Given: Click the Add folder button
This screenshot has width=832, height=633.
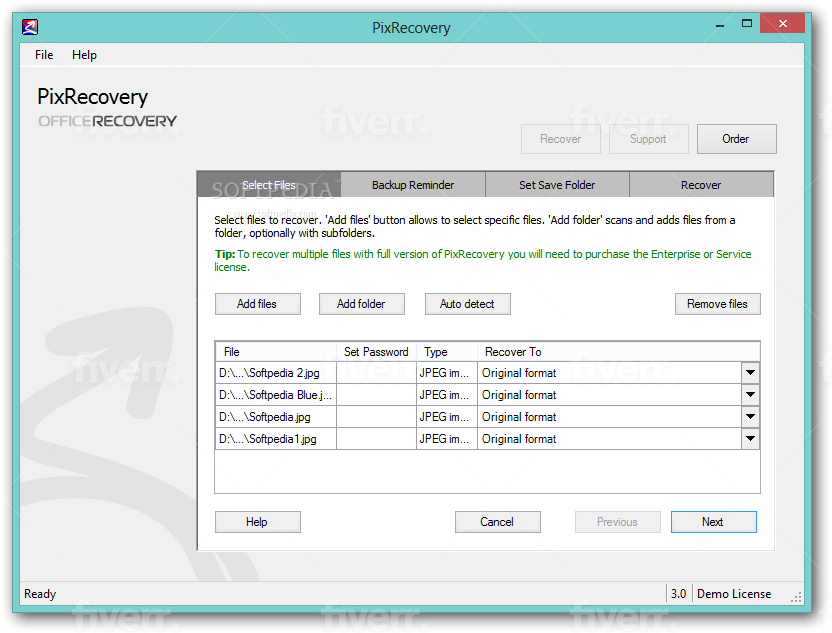Looking at the screenshot, I should [361, 304].
